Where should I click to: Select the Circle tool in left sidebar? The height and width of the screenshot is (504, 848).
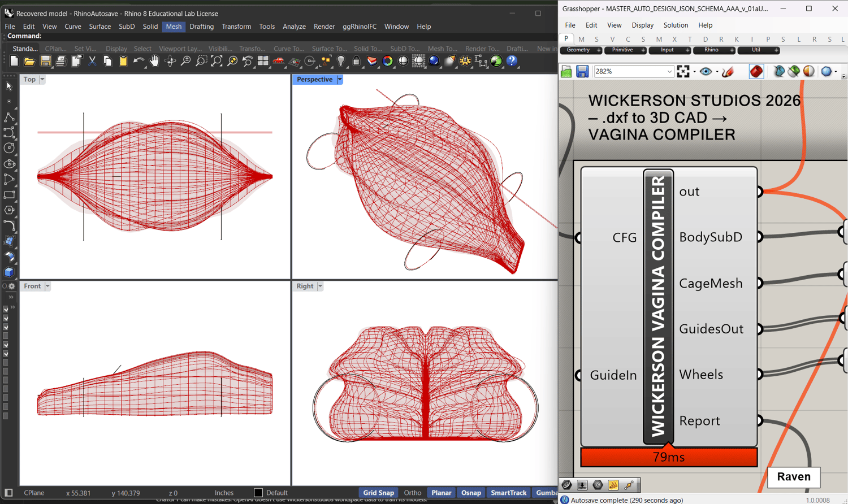9,148
